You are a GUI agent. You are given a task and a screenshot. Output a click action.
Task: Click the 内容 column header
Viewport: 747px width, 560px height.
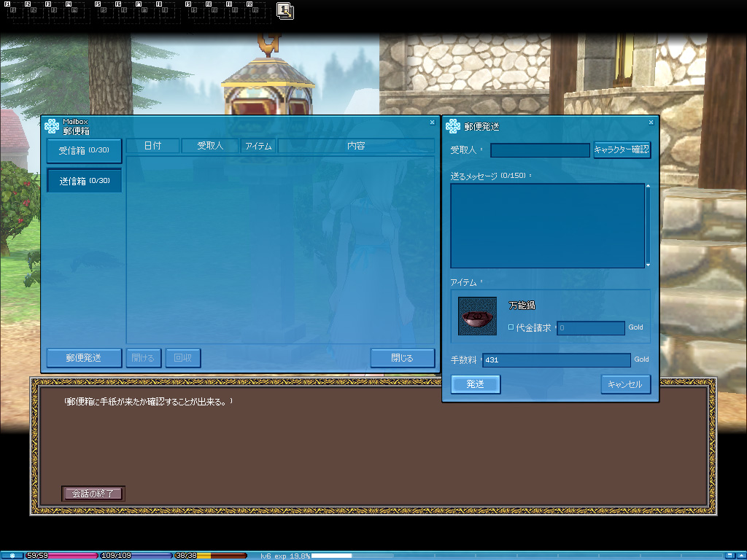pyautogui.click(x=356, y=146)
